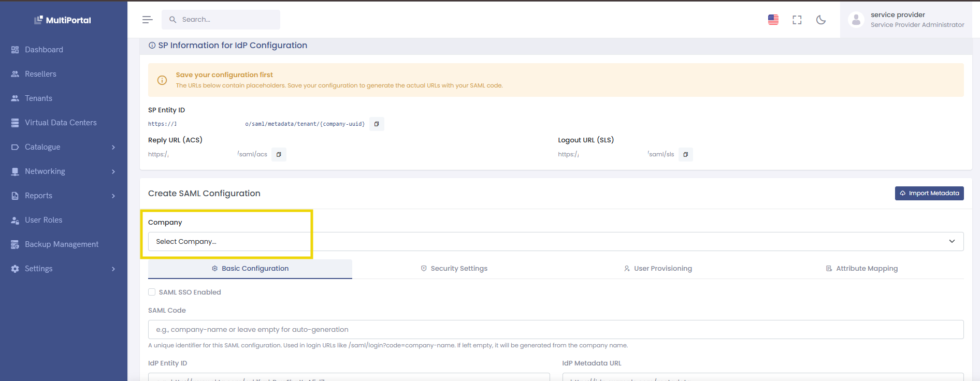The height and width of the screenshot is (381, 980).
Task: Click the Resellers sidebar icon
Action: click(15, 74)
